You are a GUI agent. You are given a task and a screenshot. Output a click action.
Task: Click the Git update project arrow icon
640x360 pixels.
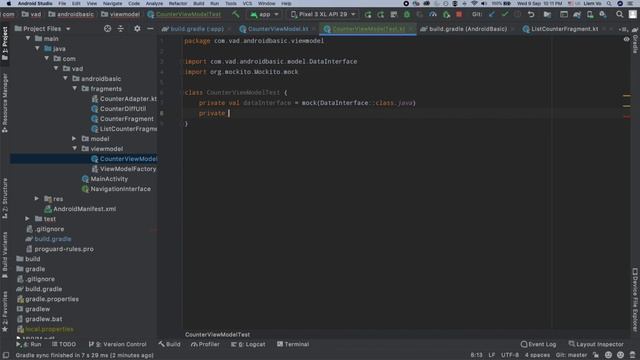tap(492, 15)
